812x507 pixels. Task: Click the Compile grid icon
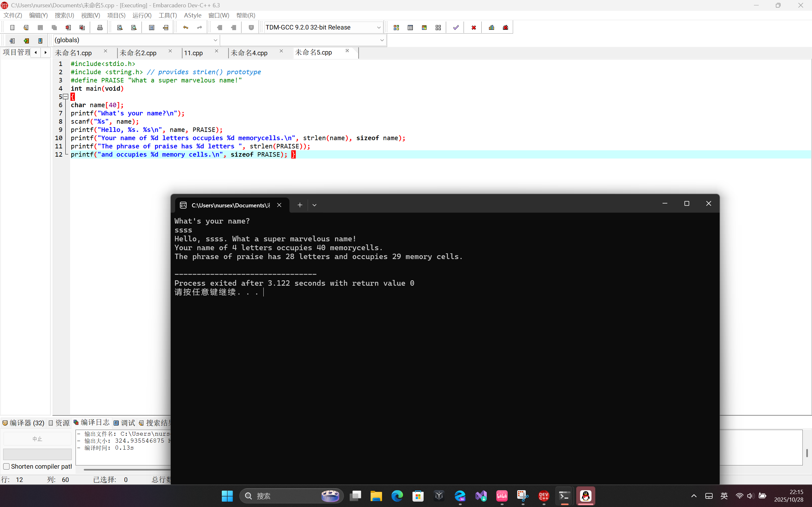(396, 28)
